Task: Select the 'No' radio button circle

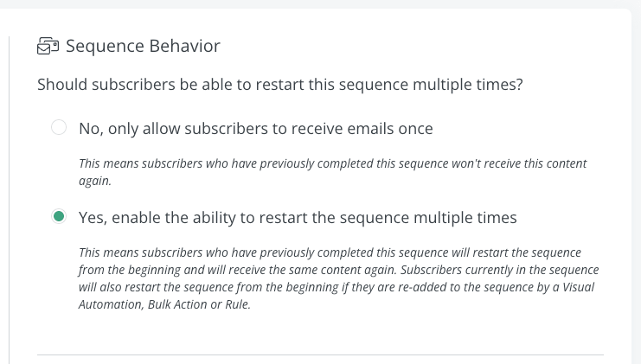Action: (x=59, y=127)
